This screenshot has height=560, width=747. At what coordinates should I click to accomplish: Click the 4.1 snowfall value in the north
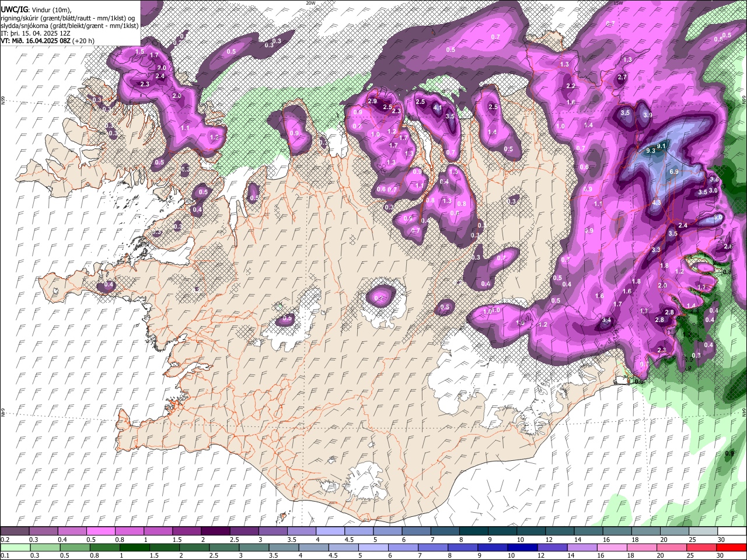click(x=438, y=107)
